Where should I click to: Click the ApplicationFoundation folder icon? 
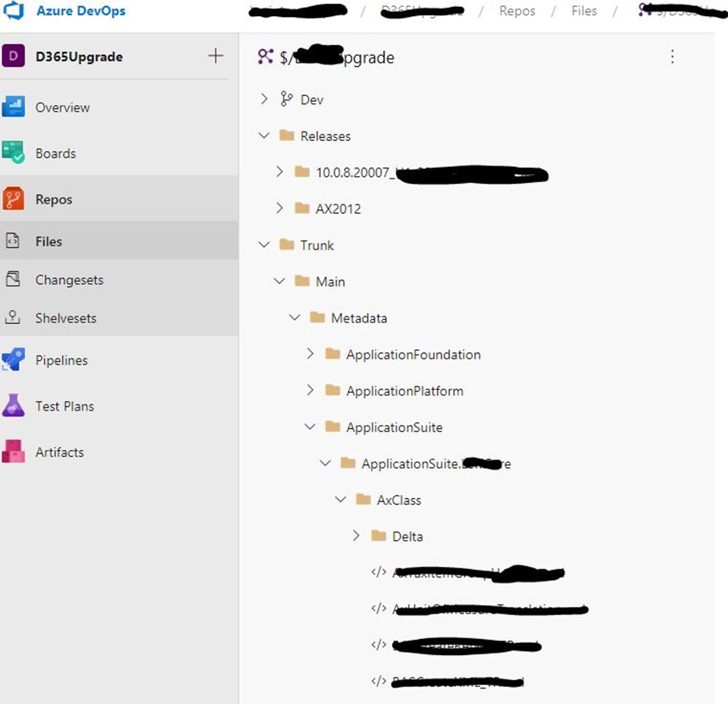pos(332,354)
